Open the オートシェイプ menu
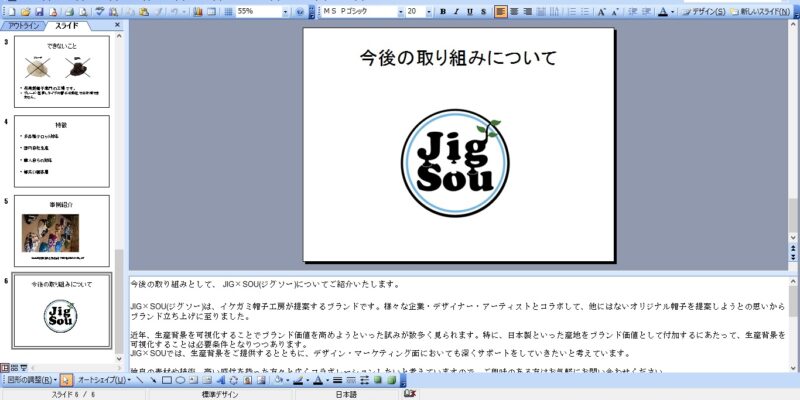The width and height of the screenshot is (800, 400). [x=103, y=380]
